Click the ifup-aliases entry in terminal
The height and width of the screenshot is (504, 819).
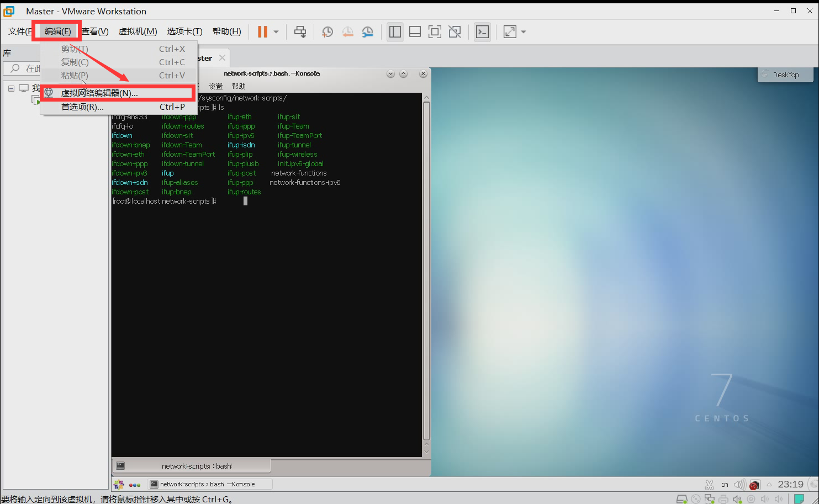[x=179, y=182]
